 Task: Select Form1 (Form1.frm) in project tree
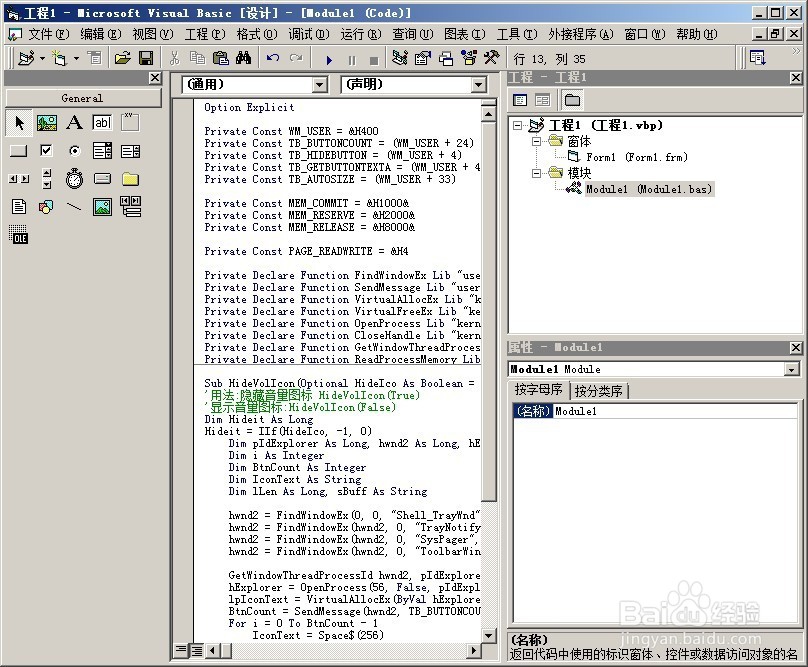point(636,157)
